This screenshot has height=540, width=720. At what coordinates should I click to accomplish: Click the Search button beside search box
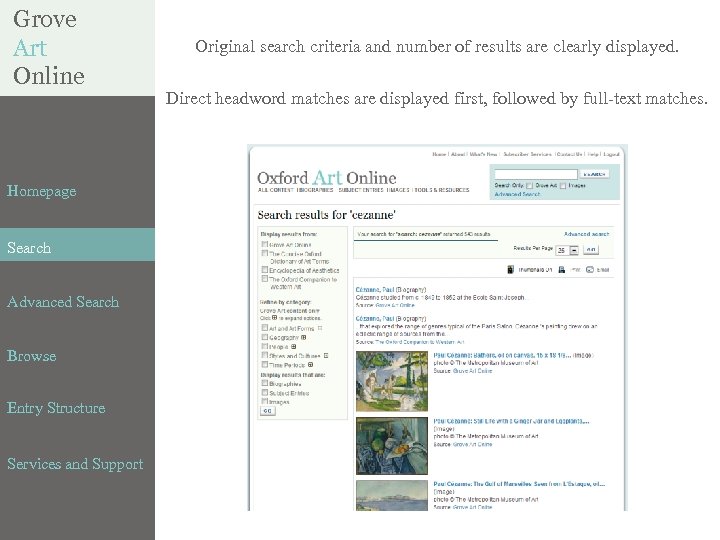pyautogui.click(x=595, y=174)
